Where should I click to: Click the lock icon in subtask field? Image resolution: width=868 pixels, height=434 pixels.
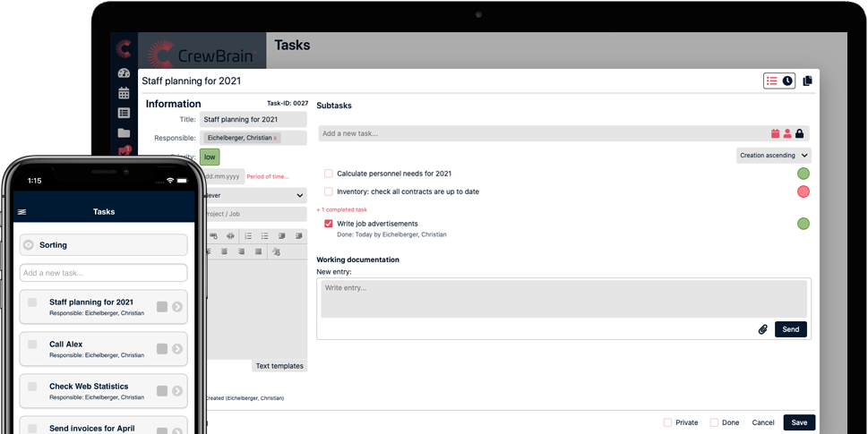[800, 133]
